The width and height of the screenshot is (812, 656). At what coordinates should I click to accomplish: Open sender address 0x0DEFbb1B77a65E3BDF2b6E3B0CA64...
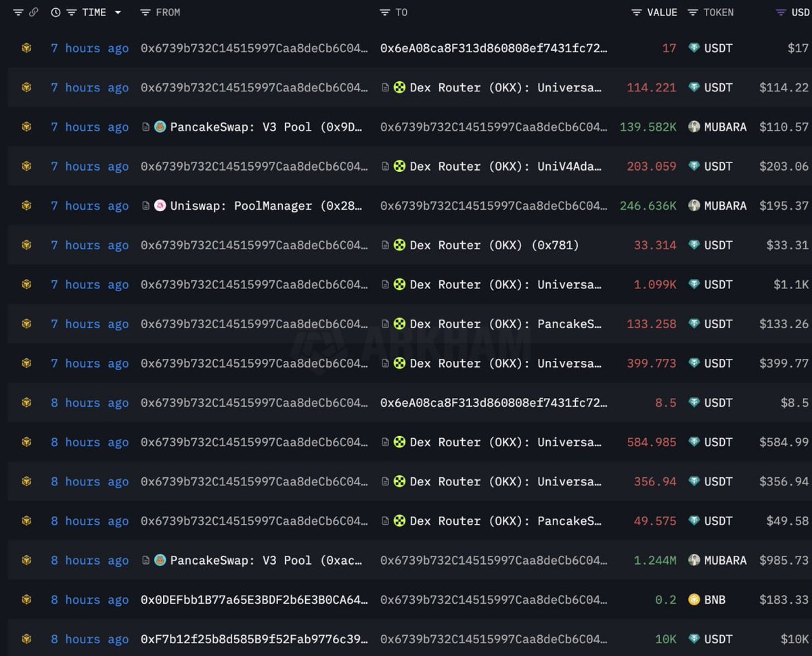pyautogui.click(x=254, y=599)
